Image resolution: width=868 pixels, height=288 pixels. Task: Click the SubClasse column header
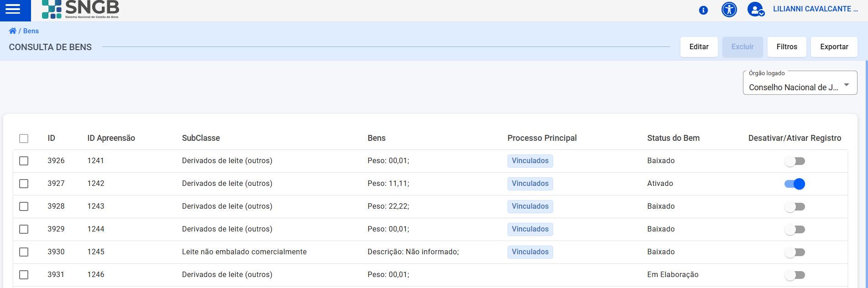click(201, 138)
